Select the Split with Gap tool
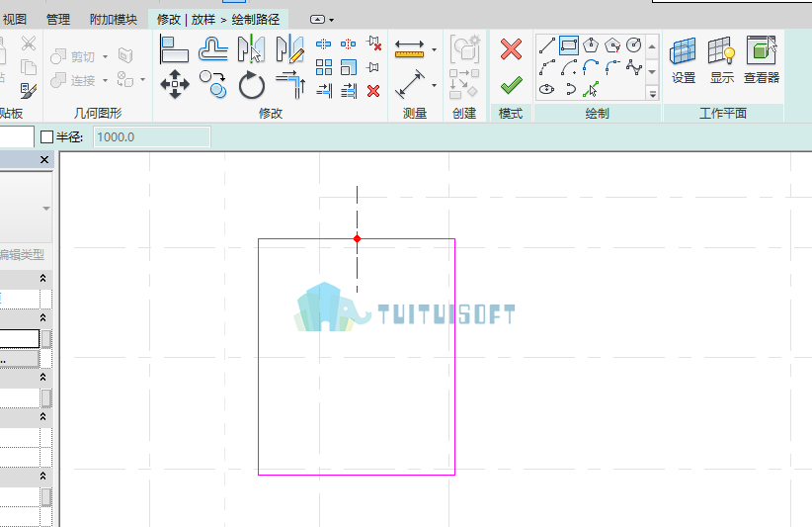 pos(348,44)
